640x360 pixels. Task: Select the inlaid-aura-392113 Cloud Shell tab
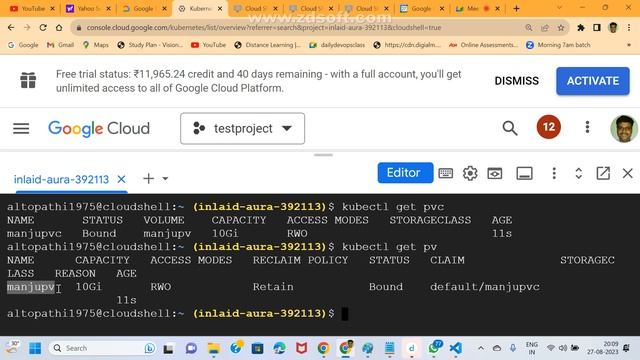click(61, 179)
